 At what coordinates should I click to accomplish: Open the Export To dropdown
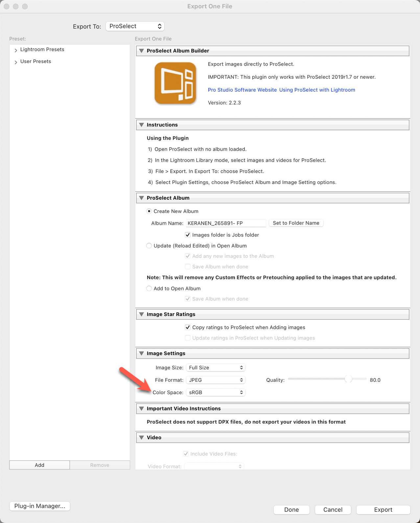[x=135, y=26]
